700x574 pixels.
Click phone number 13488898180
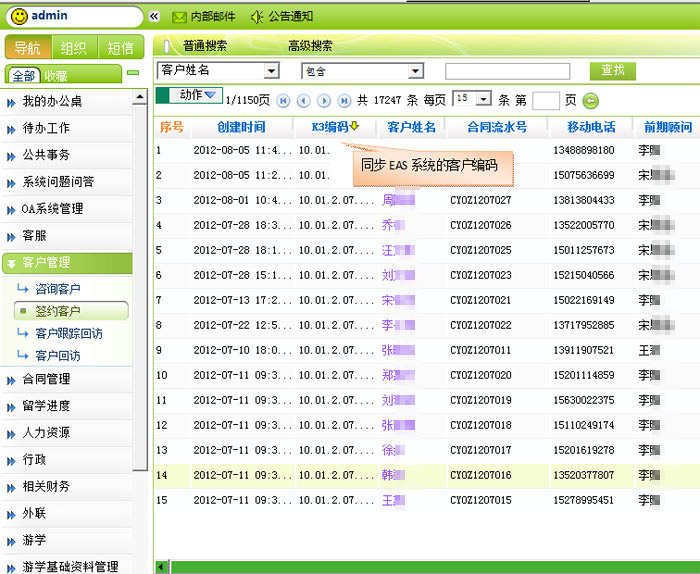(x=583, y=150)
